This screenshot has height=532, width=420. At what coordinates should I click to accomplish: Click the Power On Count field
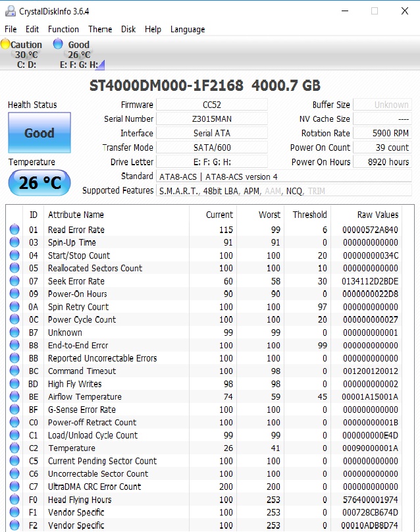[382, 147]
